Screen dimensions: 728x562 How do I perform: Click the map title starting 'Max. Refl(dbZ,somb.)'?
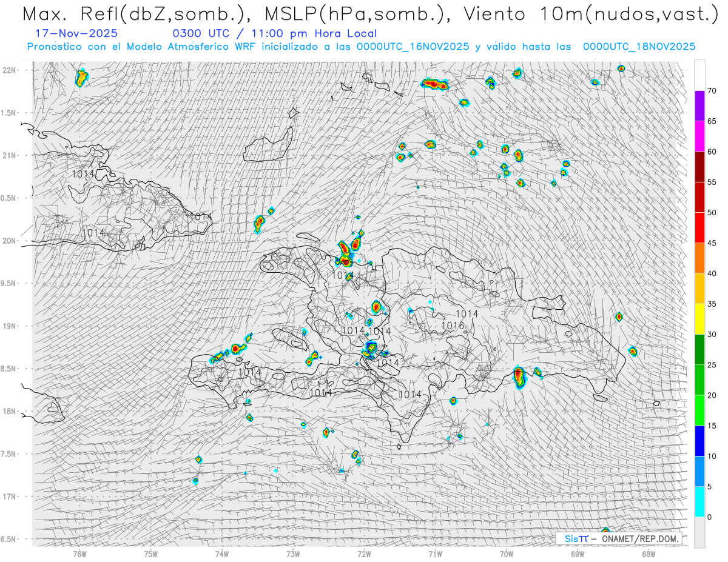(369, 14)
